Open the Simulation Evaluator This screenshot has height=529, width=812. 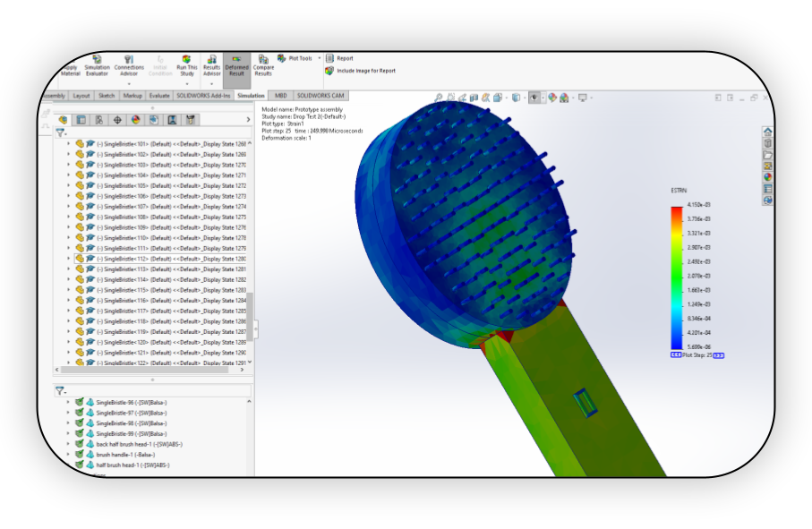pyautogui.click(x=97, y=66)
